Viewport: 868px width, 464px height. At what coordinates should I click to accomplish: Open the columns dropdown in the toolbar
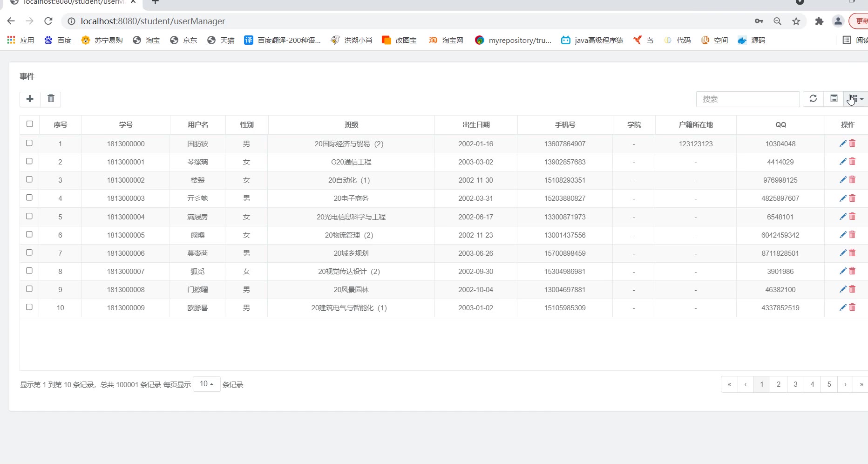click(x=856, y=99)
